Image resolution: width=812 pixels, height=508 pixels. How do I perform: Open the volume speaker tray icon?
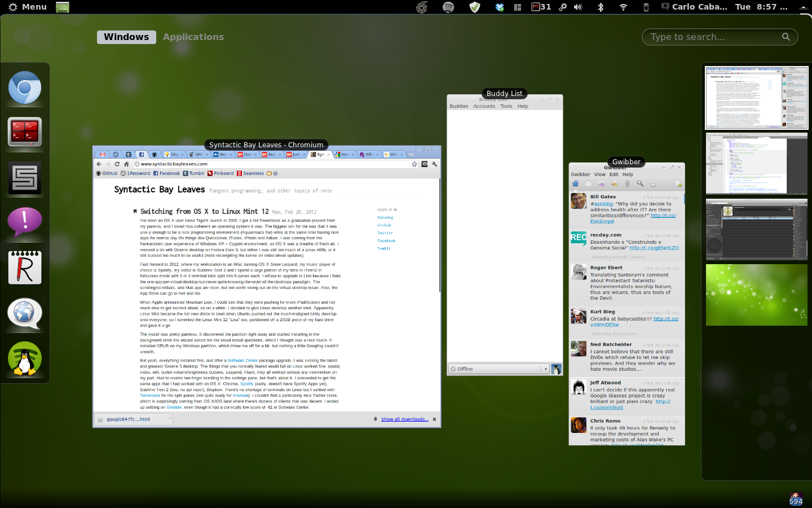(578, 7)
